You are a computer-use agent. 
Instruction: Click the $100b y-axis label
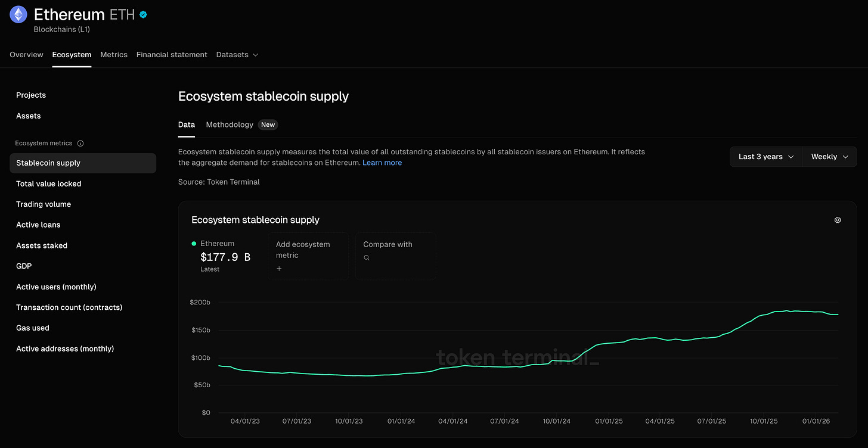pos(200,357)
